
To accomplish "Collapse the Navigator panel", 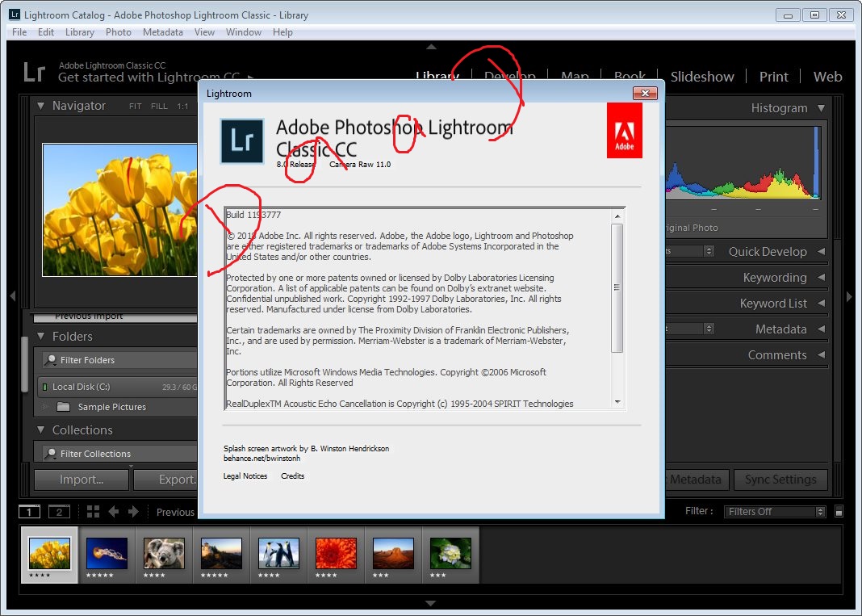I will (x=40, y=106).
